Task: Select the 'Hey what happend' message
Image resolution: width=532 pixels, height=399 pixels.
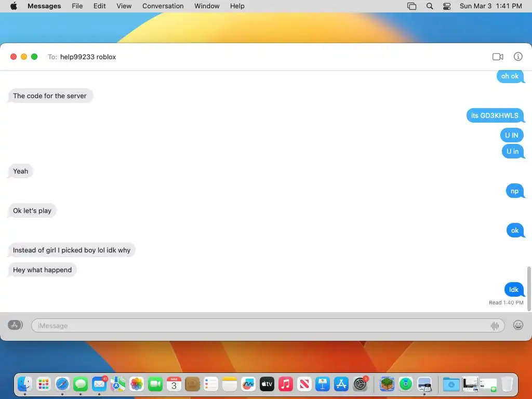Action: [x=43, y=270]
